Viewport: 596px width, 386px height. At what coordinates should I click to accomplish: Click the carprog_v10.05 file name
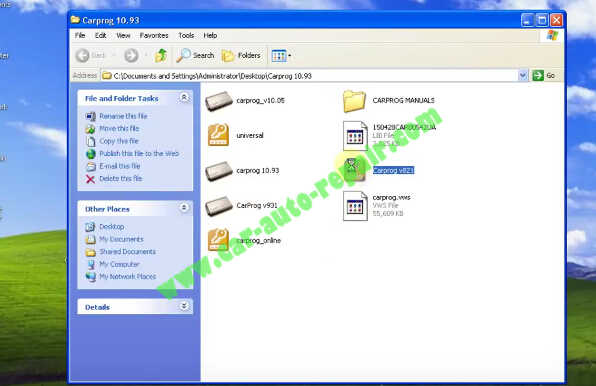(260, 101)
